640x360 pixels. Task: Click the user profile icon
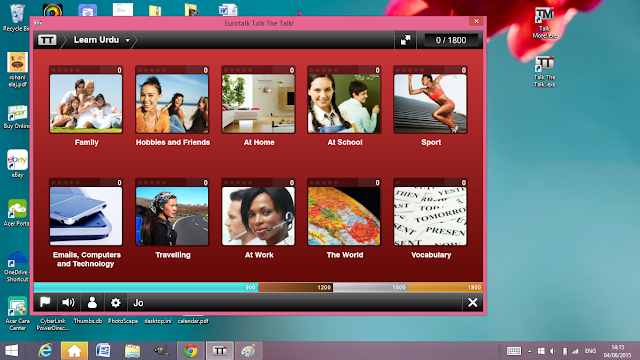click(x=92, y=302)
